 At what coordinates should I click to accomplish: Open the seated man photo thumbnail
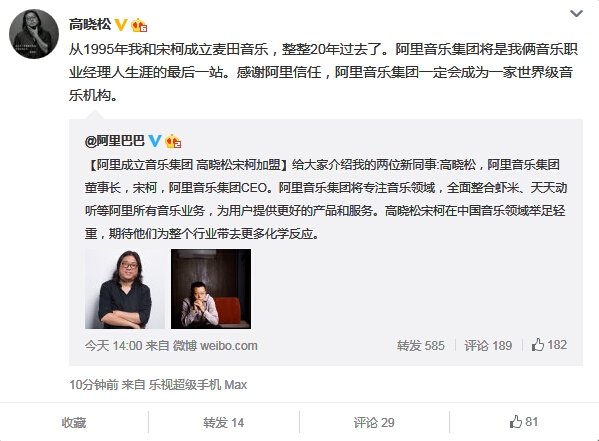[211, 289]
